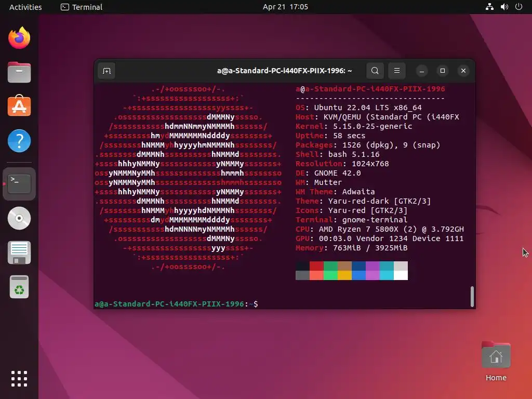Image resolution: width=532 pixels, height=399 pixels.
Task: Open the Trash from the dock
Action: [x=19, y=287]
